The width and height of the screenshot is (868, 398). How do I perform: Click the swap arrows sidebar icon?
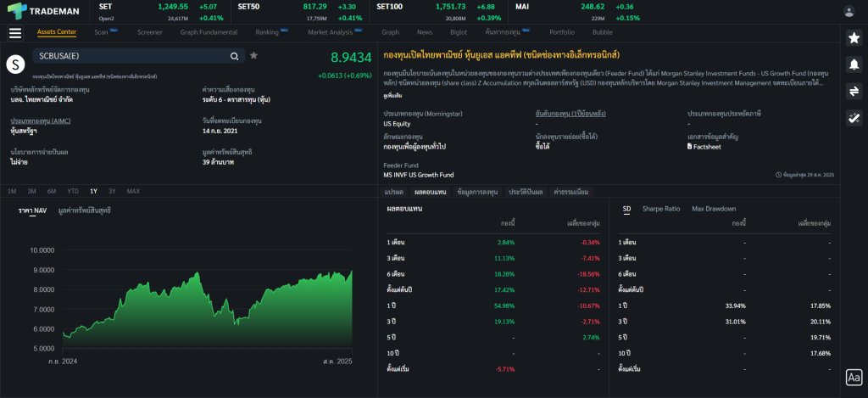tap(854, 92)
